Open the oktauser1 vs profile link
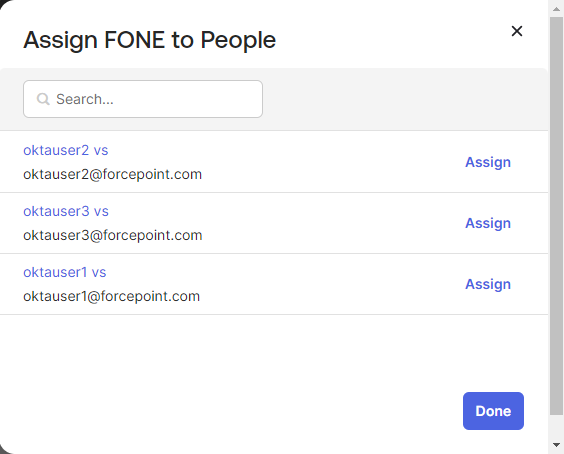564x454 pixels. coord(65,272)
